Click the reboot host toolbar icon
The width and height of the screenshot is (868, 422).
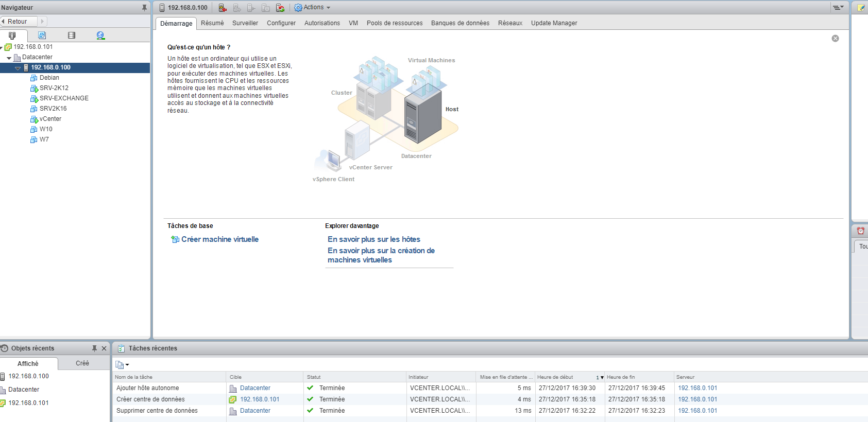click(x=280, y=8)
